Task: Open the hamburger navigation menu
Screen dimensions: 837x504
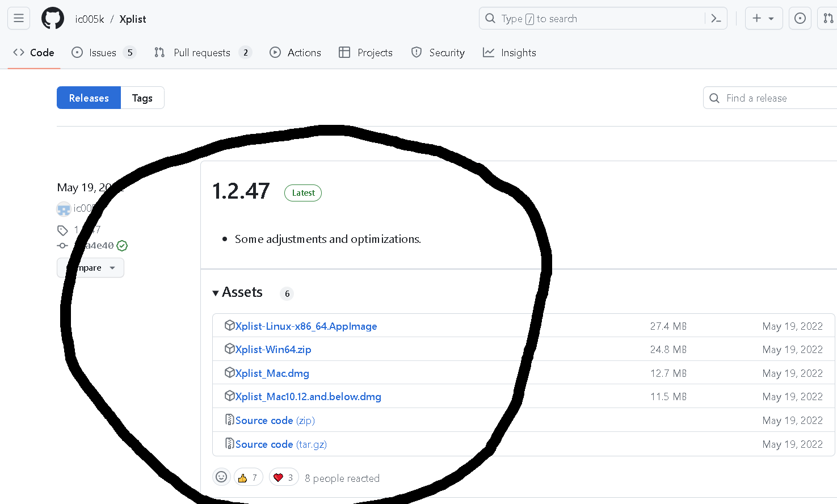Action: click(x=19, y=19)
